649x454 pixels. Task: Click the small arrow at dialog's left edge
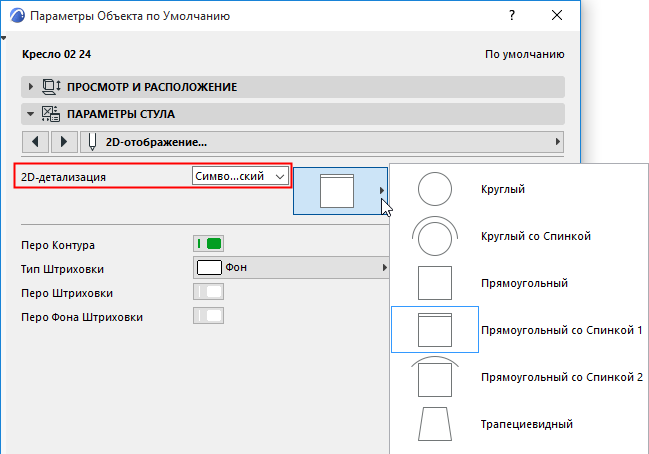point(3,38)
